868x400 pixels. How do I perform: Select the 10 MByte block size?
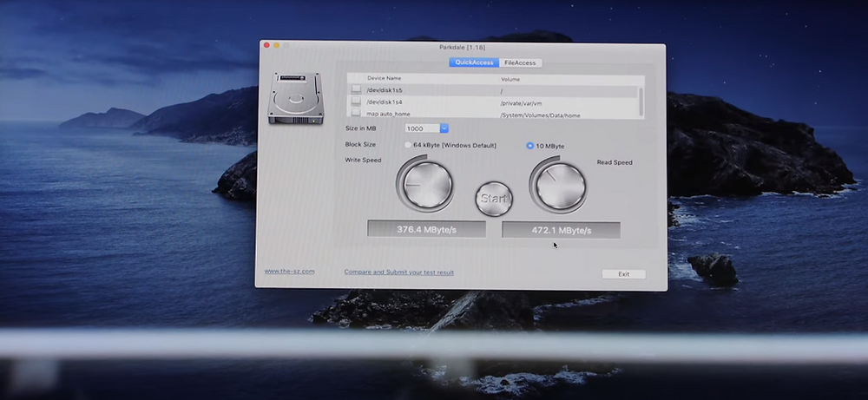[529, 146]
